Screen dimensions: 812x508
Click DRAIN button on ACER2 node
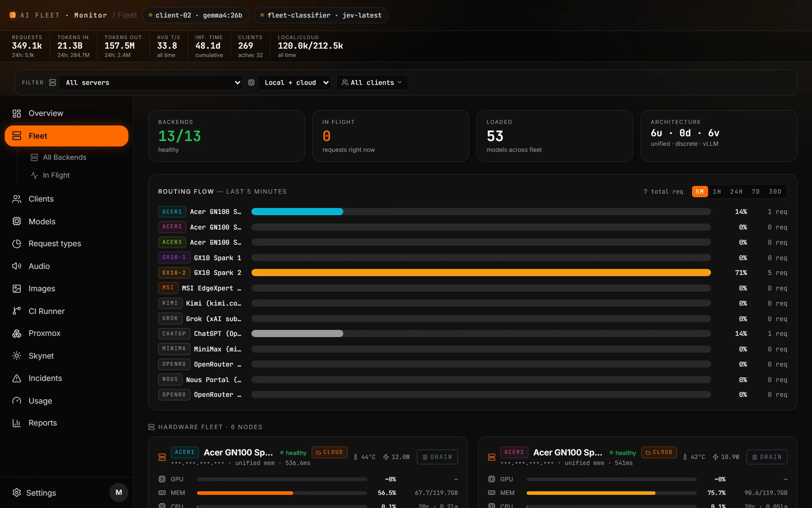pos(767,457)
